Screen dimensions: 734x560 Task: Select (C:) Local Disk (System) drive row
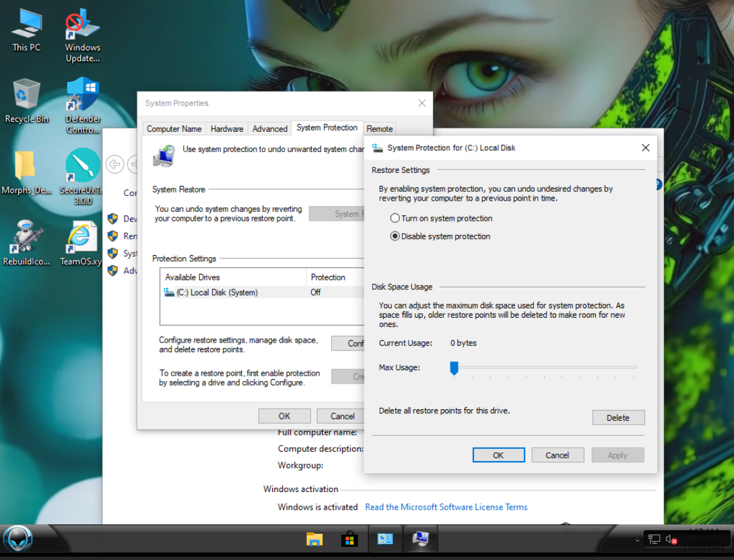(217, 293)
